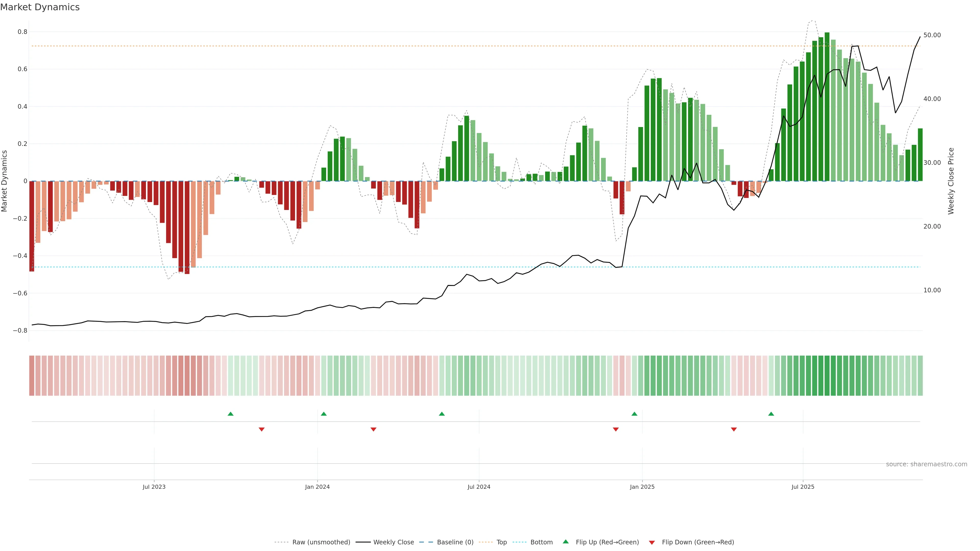Click the first green flip-up triangle marker

pos(230,414)
